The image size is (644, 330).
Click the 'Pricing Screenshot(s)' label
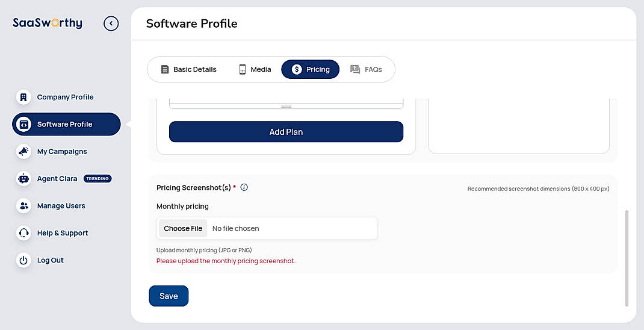click(193, 188)
